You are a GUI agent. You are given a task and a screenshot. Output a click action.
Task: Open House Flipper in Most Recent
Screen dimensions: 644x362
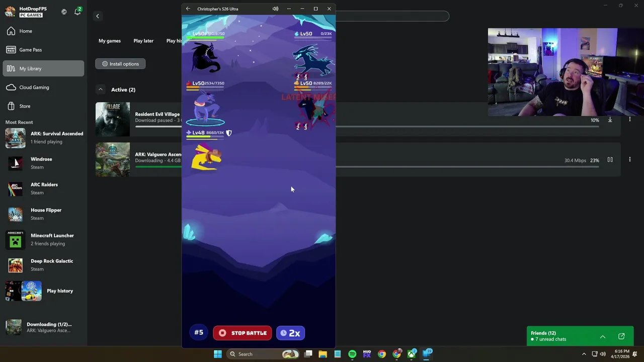pos(43,214)
